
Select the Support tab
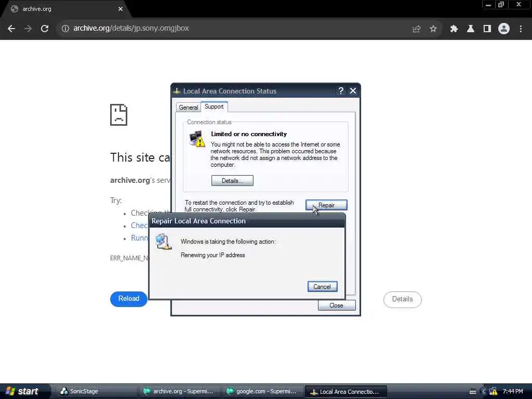click(214, 107)
